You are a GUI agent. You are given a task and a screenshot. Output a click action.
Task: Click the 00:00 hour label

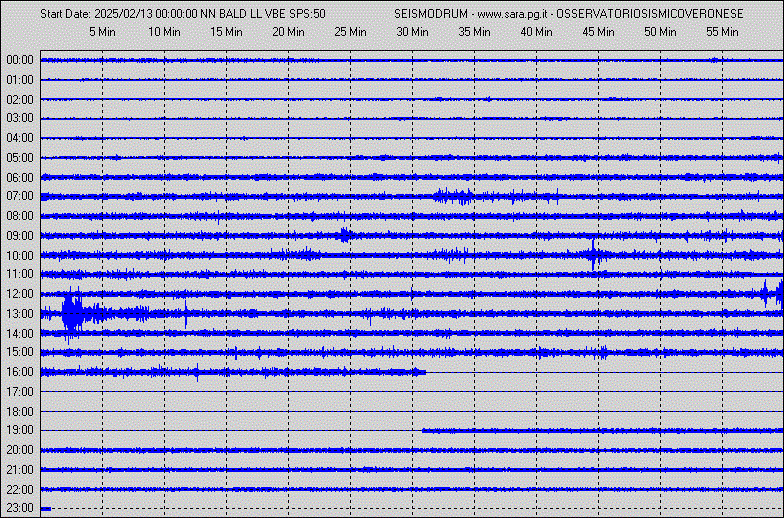pyautogui.click(x=20, y=60)
